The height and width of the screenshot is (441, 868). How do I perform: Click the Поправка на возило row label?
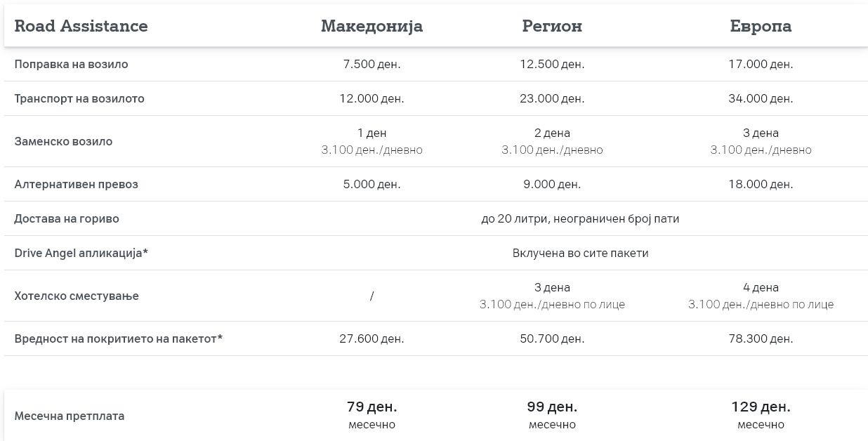coord(71,64)
